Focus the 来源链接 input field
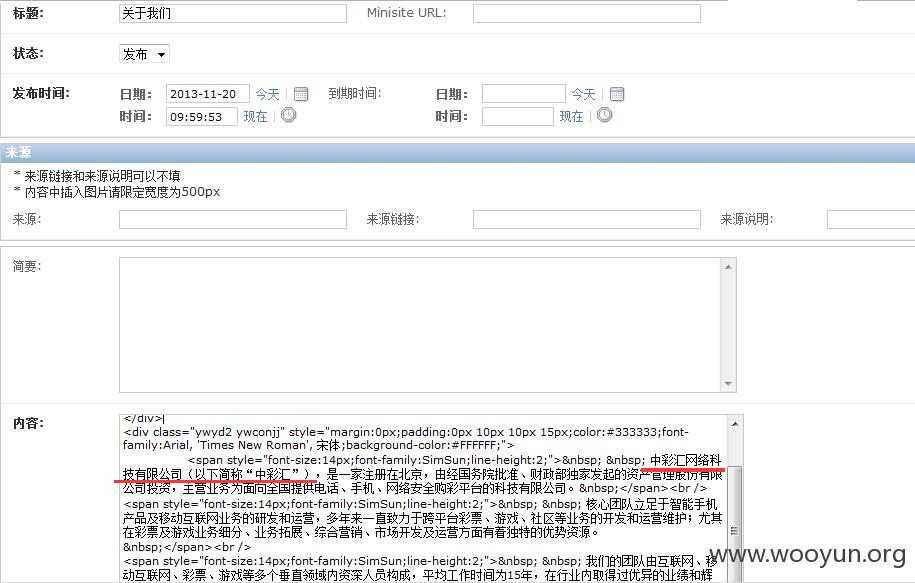The image size is (915, 583). 586,219
